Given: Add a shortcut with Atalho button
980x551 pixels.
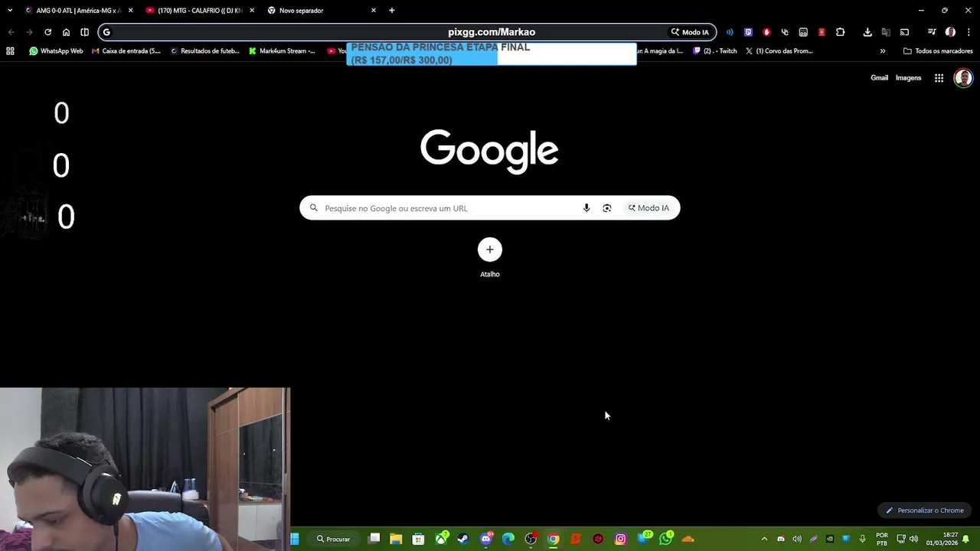Looking at the screenshot, I should click(490, 258).
